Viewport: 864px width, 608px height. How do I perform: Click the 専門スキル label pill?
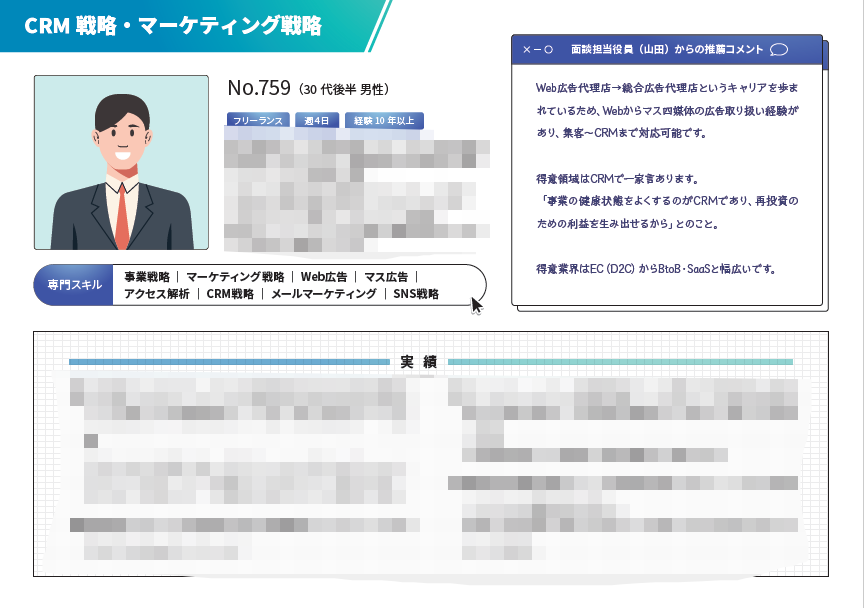tap(73, 285)
